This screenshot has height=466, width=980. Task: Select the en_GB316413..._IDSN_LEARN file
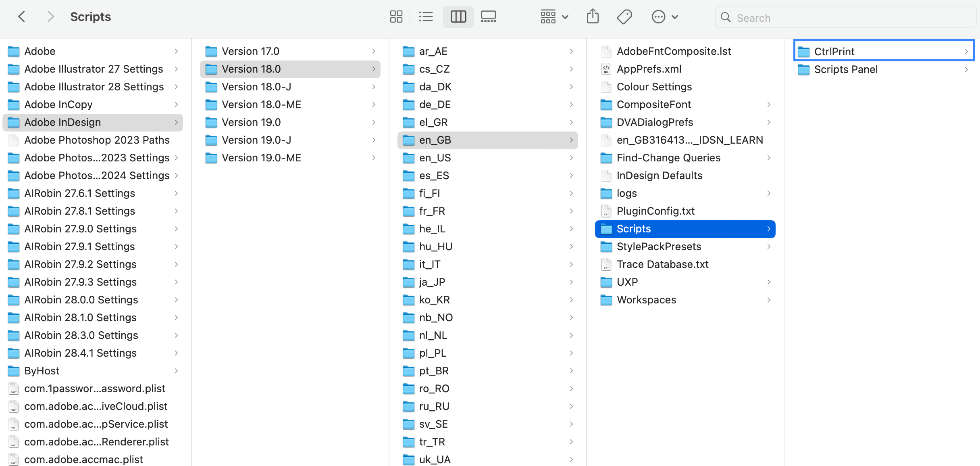pos(685,140)
